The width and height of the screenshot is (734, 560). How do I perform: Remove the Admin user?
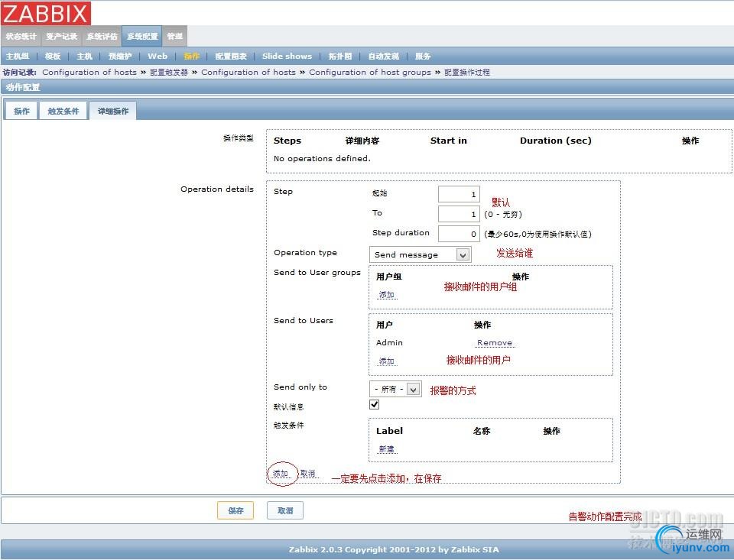tap(495, 342)
